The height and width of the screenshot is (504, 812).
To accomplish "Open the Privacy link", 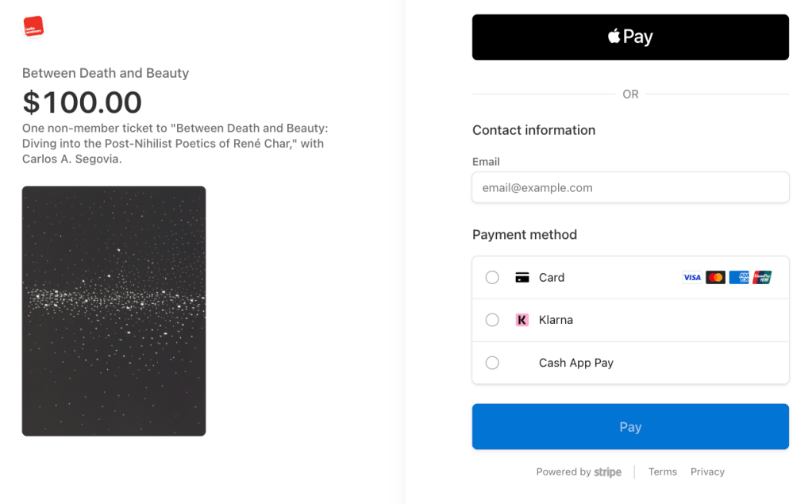I will (707, 472).
